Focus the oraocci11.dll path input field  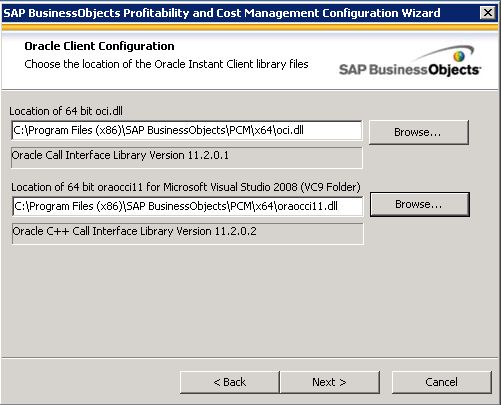point(188,206)
